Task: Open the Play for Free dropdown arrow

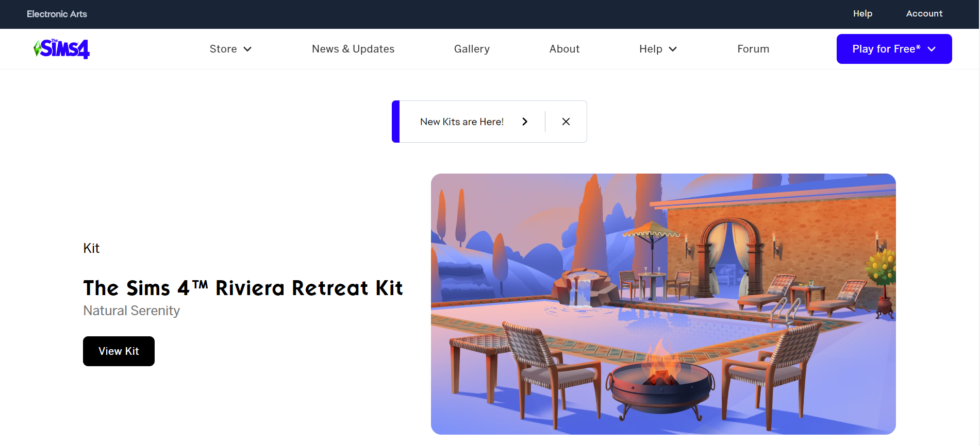Action: tap(932, 49)
